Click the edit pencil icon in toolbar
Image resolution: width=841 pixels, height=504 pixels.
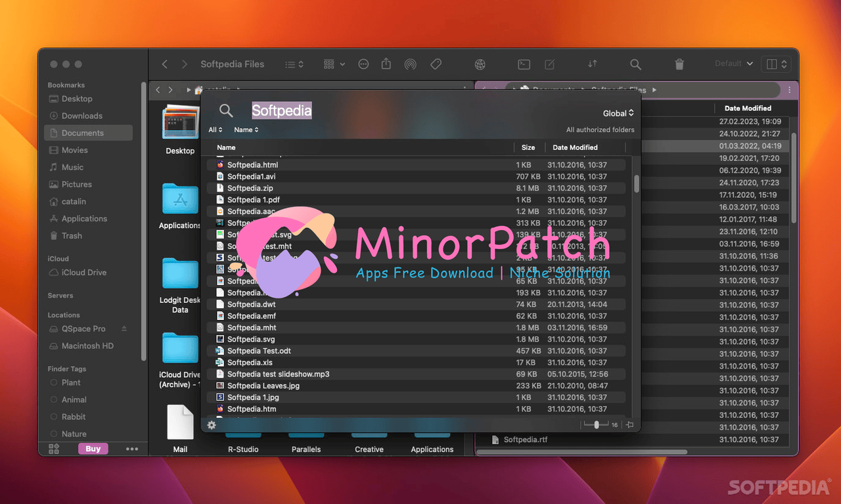click(550, 64)
